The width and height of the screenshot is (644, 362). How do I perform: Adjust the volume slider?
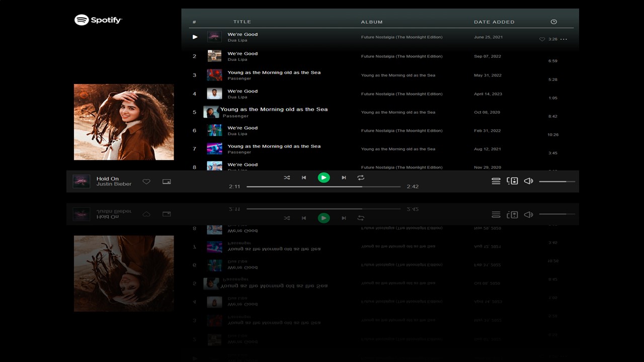pos(556,181)
